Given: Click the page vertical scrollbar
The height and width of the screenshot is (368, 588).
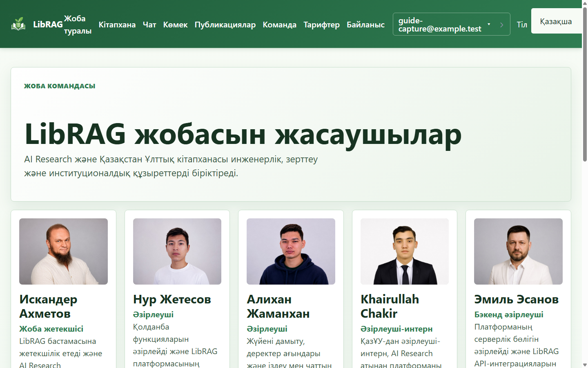Looking at the screenshot, I should click(x=585, y=84).
